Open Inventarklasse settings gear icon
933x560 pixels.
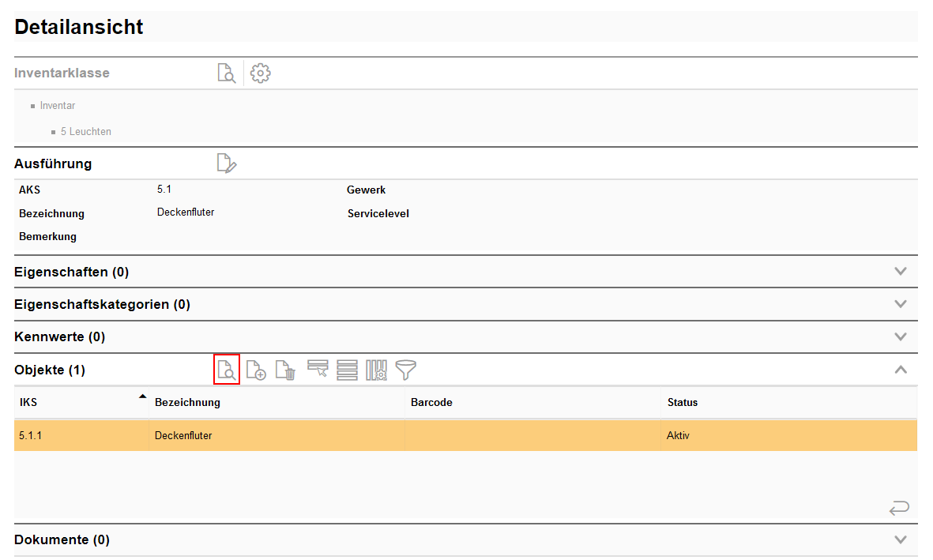tap(260, 73)
